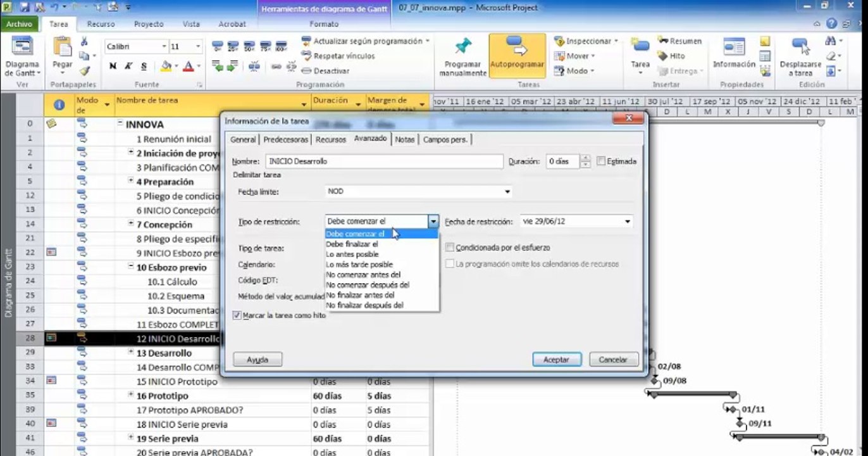Expand the 16 Prototipo summary task
Viewport: 868px width, 456px height.
pos(131,395)
